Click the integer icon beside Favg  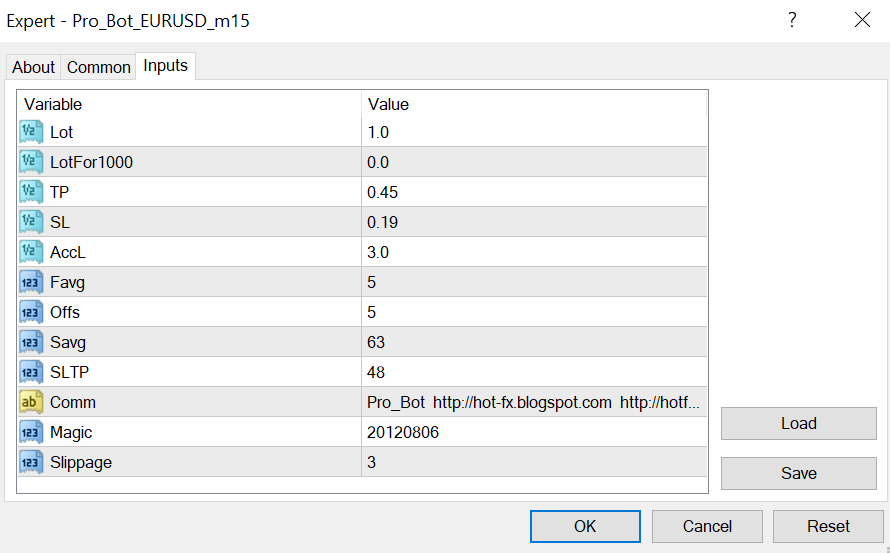pyautogui.click(x=31, y=282)
